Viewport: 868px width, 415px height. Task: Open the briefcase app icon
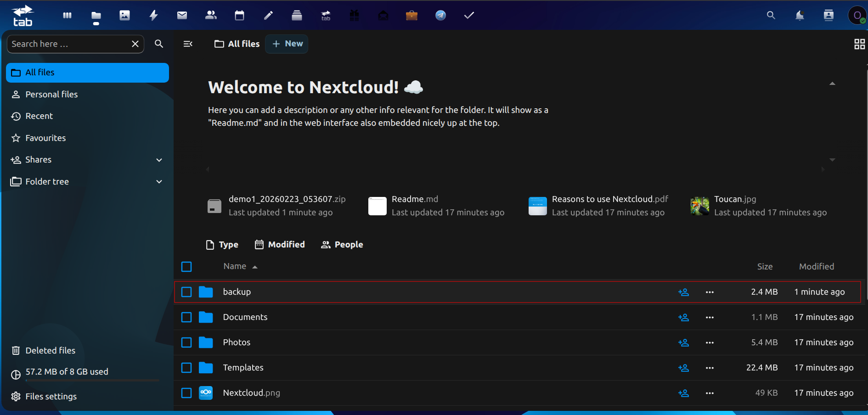[411, 16]
